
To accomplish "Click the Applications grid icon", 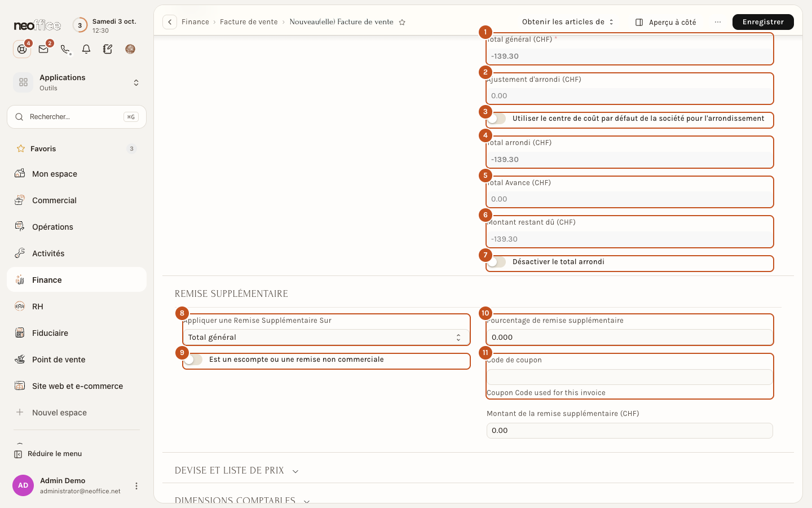I will 23,82.
